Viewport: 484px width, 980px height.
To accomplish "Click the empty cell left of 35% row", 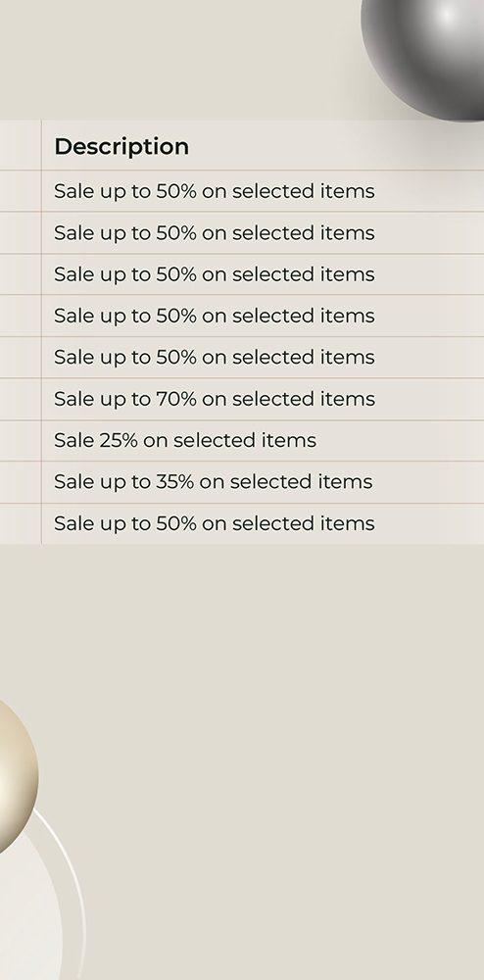I will 21,482.
